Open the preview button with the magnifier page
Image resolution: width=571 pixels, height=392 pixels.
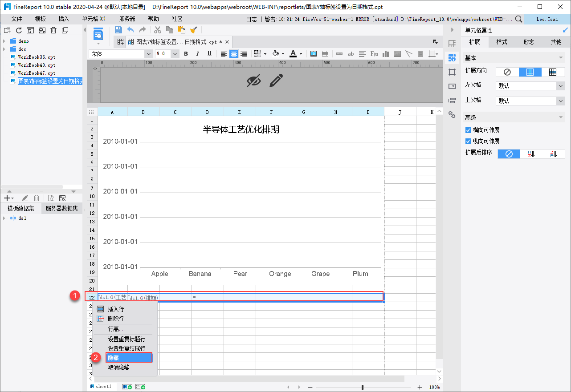(98, 33)
